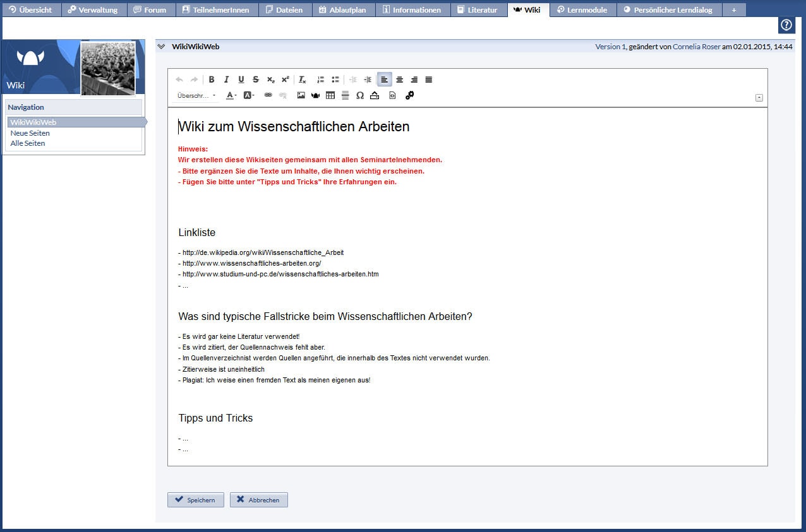Insert special character with Omega icon

360,95
